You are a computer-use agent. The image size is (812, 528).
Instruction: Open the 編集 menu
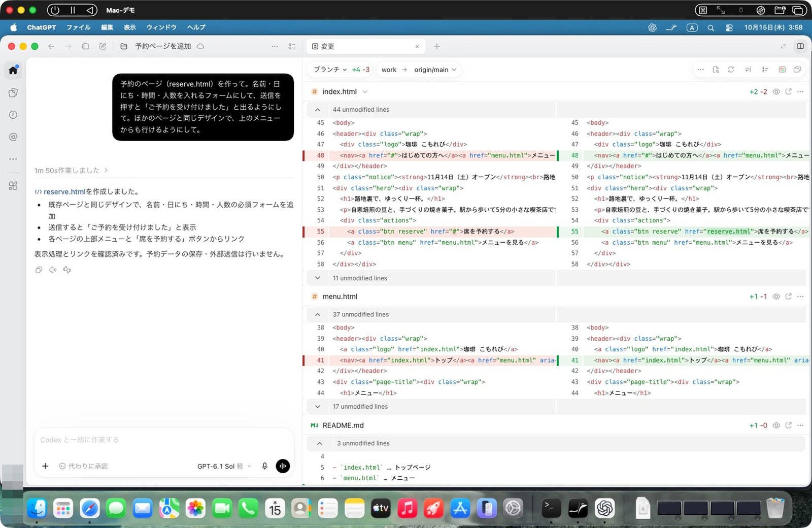pyautogui.click(x=107, y=27)
